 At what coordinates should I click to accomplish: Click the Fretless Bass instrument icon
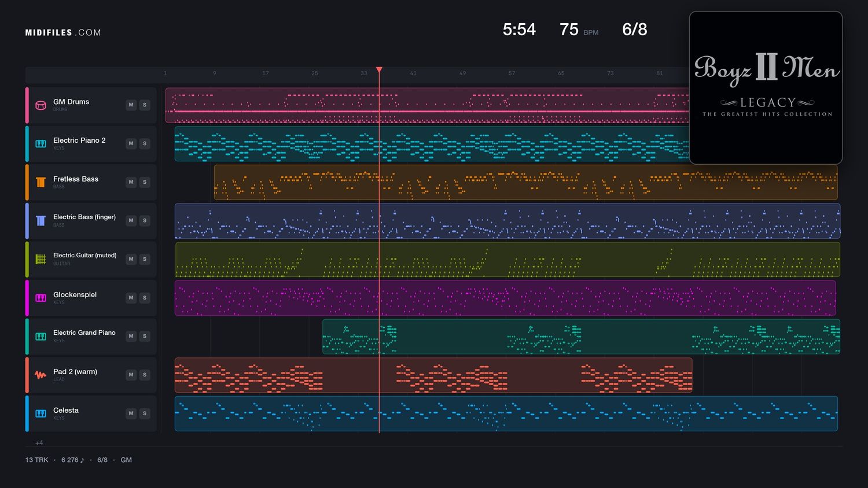click(41, 182)
